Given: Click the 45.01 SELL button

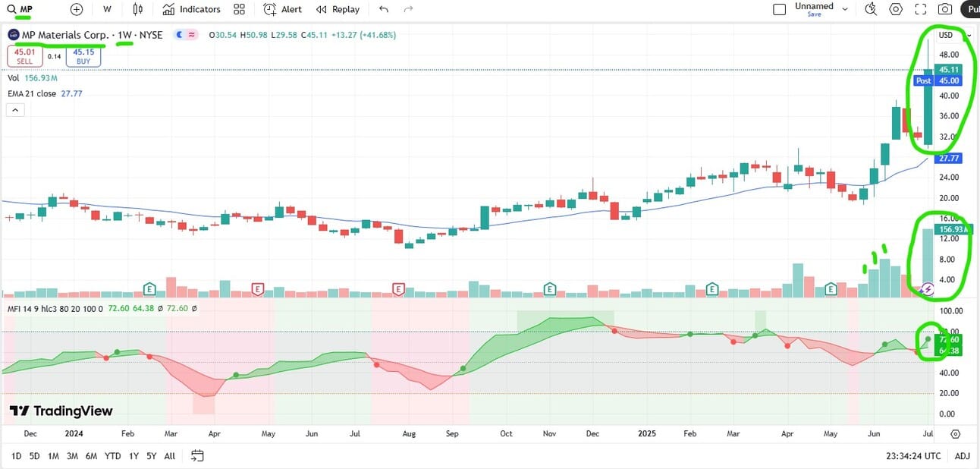Looking at the screenshot, I should click(x=25, y=56).
